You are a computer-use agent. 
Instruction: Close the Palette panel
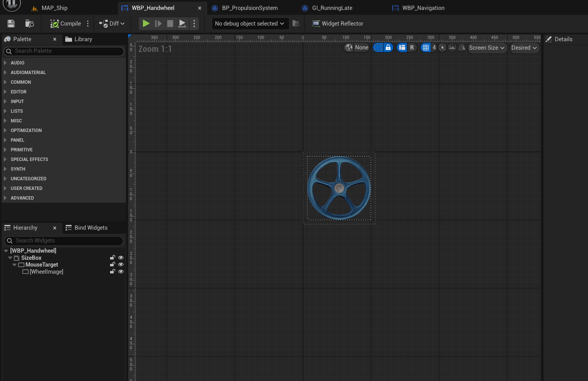point(55,39)
